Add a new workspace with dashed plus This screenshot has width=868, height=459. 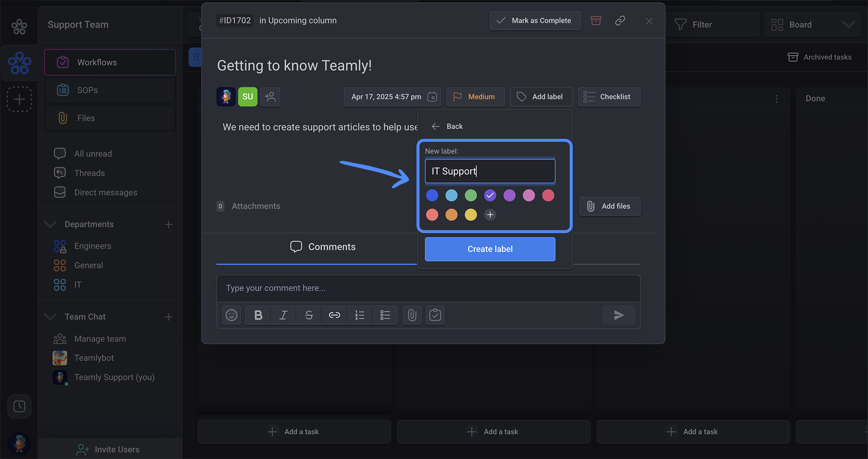[x=19, y=99]
